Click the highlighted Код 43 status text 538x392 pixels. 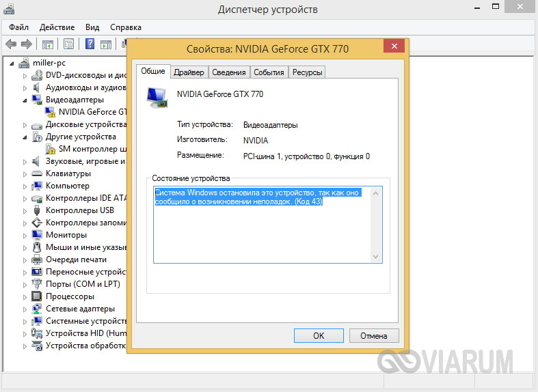[x=257, y=197]
